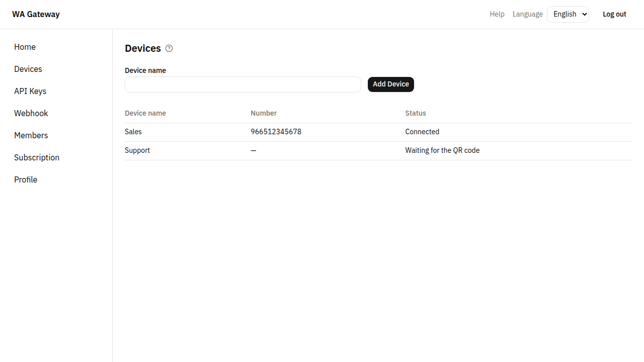Open the Webhook page
The width and height of the screenshot is (644, 362).
coord(31,113)
